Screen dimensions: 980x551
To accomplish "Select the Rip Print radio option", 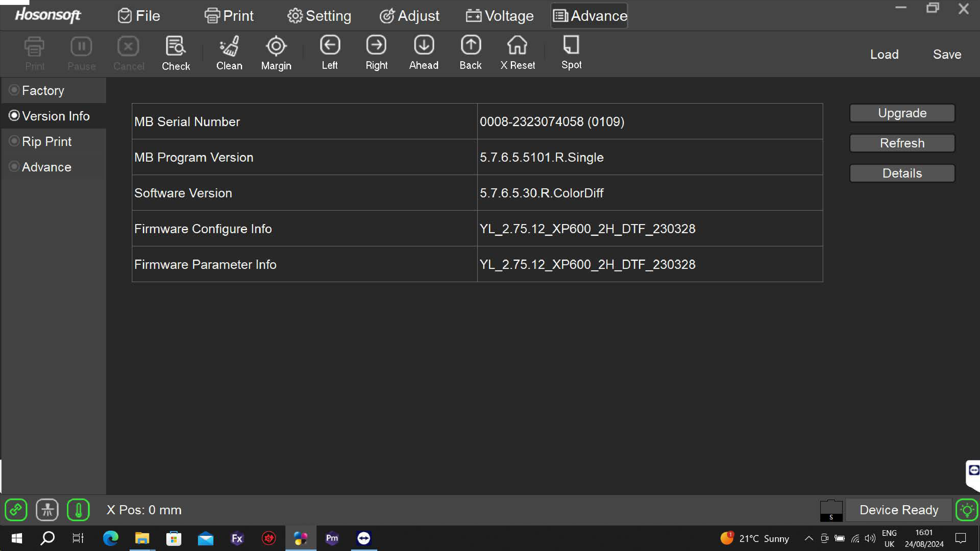I will [x=14, y=141].
